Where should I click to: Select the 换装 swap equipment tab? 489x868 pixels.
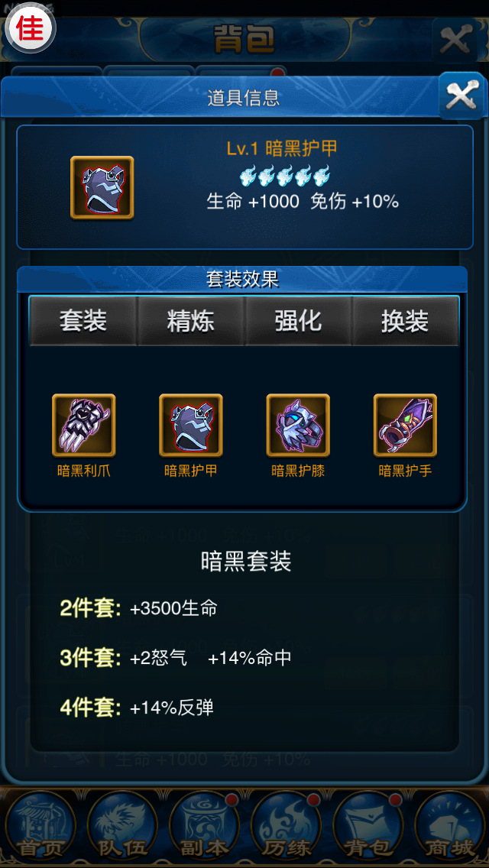point(406,321)
